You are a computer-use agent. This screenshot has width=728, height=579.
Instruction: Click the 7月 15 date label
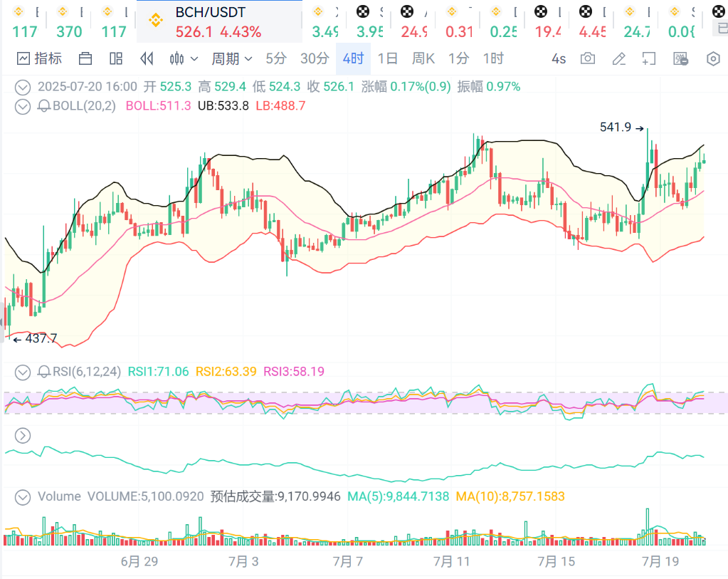(x=556, y=561)
